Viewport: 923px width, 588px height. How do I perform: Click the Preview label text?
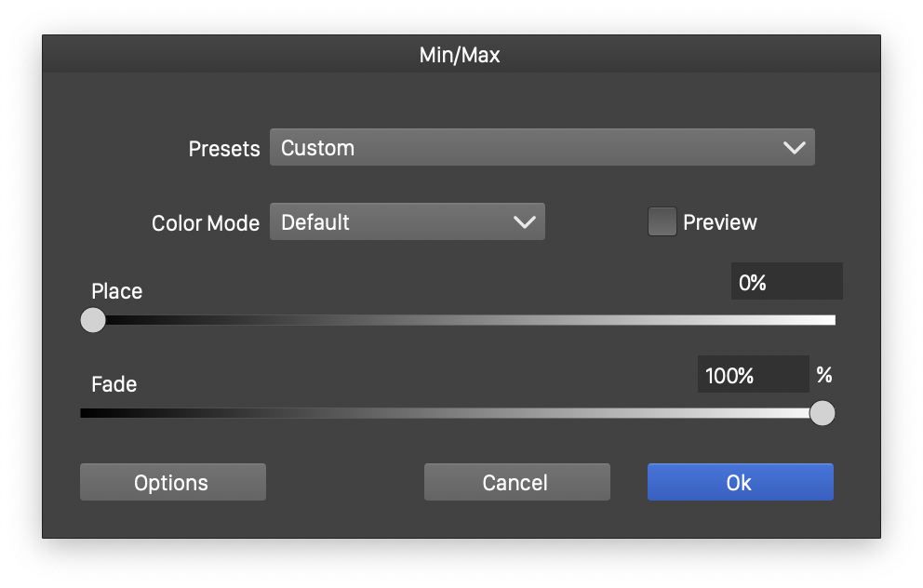tap(719, 222)
